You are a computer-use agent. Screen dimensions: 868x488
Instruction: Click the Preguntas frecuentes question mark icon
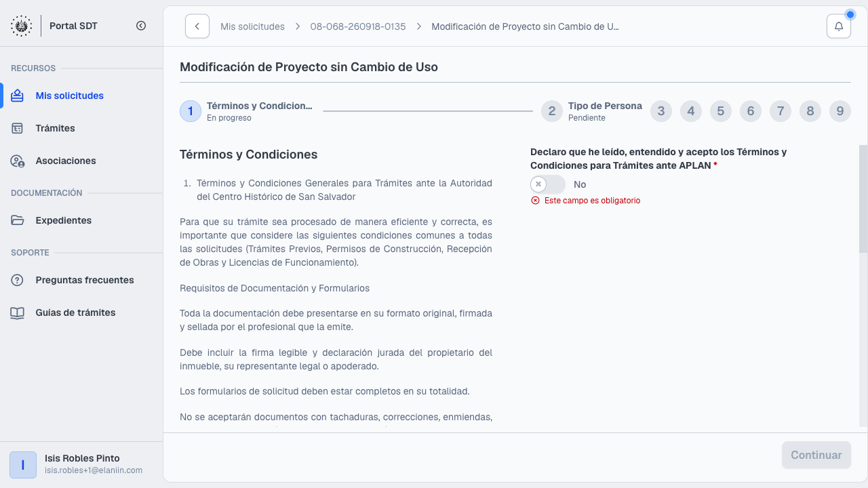coord(18,280)
